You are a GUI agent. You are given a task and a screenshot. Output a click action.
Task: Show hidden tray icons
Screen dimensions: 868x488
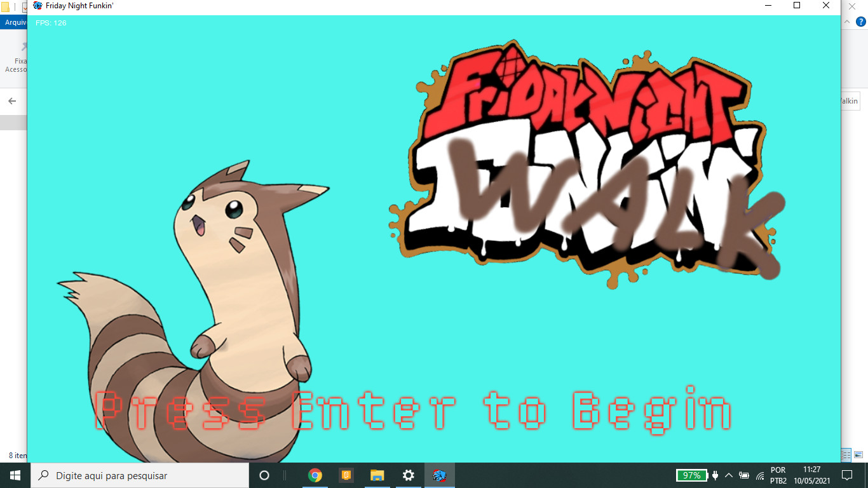point(729,475)
